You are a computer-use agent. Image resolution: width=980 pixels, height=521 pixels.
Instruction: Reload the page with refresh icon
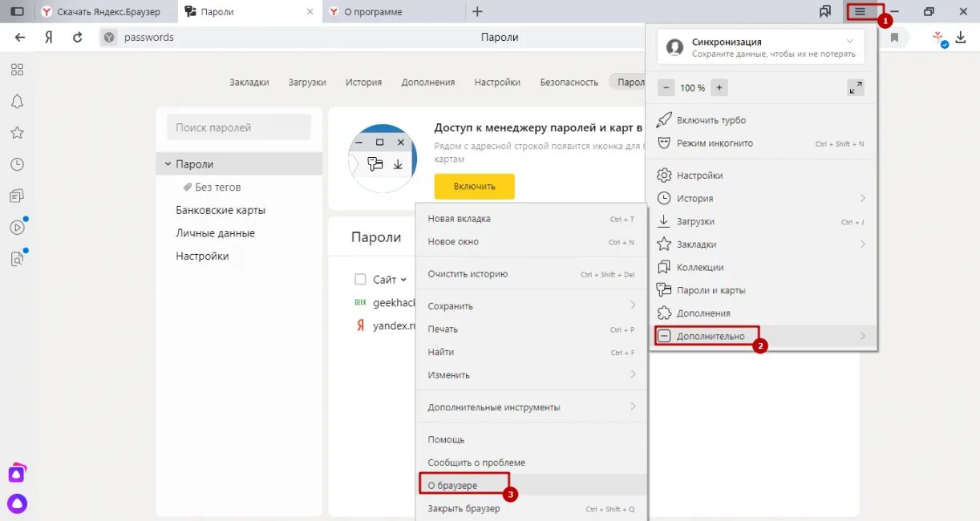[x=78, y=37]
